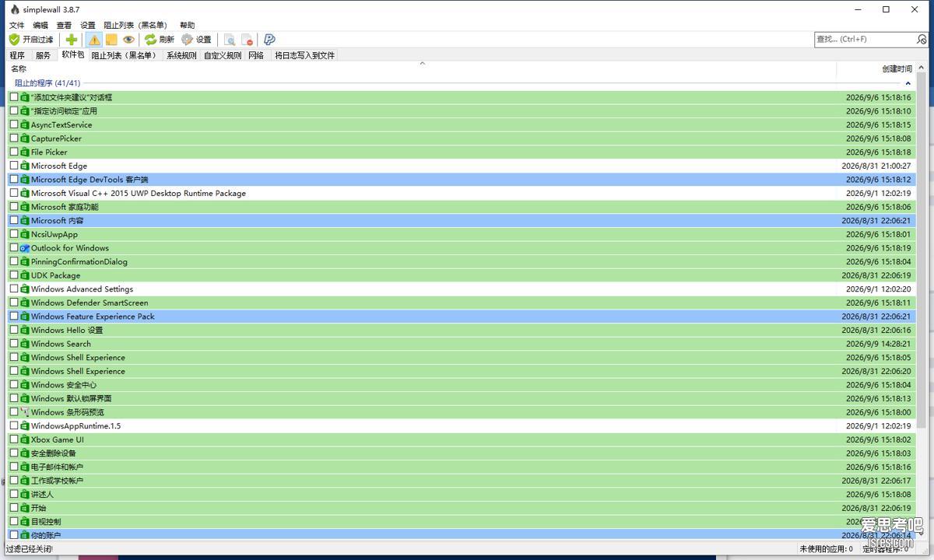This screenshot has height=560, width=934.
Task: Open the 文件 menu
Action: coord(16,25)
